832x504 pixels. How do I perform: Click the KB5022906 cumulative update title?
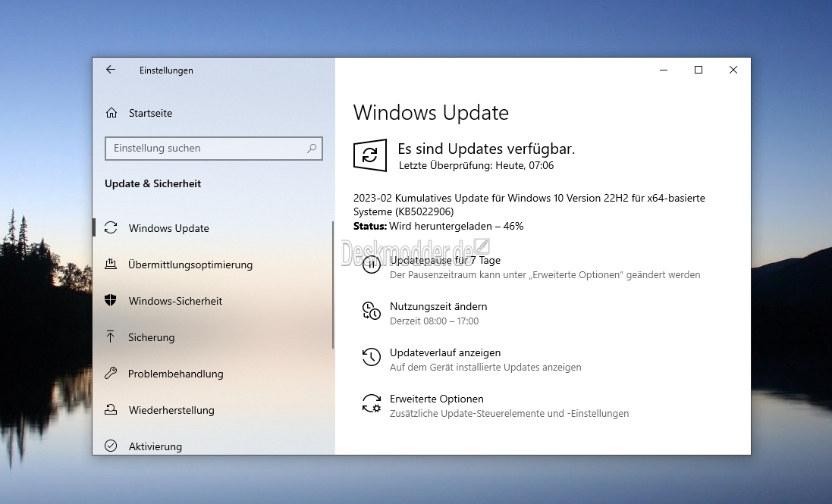click(529, 205)
